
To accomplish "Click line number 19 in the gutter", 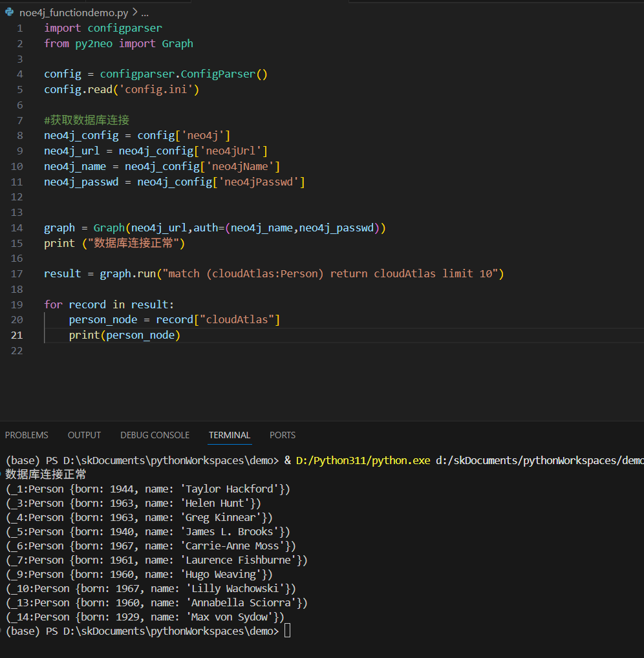I will [x=17, y=304].
